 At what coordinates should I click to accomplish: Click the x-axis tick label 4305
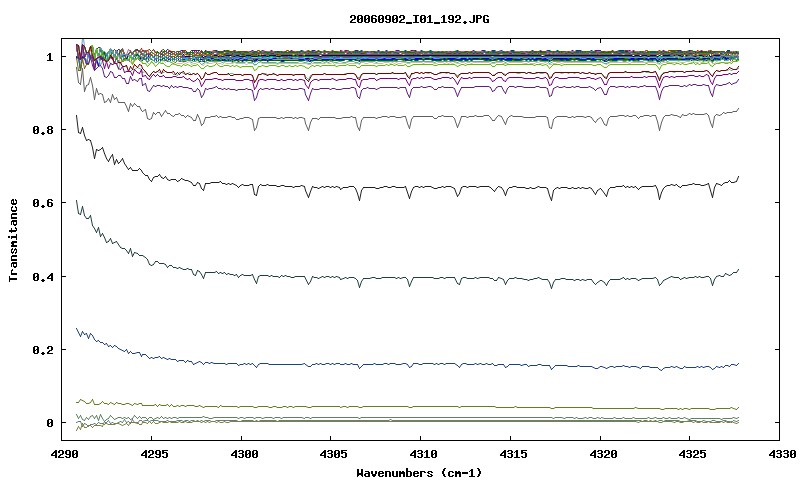tap(333, 454)
